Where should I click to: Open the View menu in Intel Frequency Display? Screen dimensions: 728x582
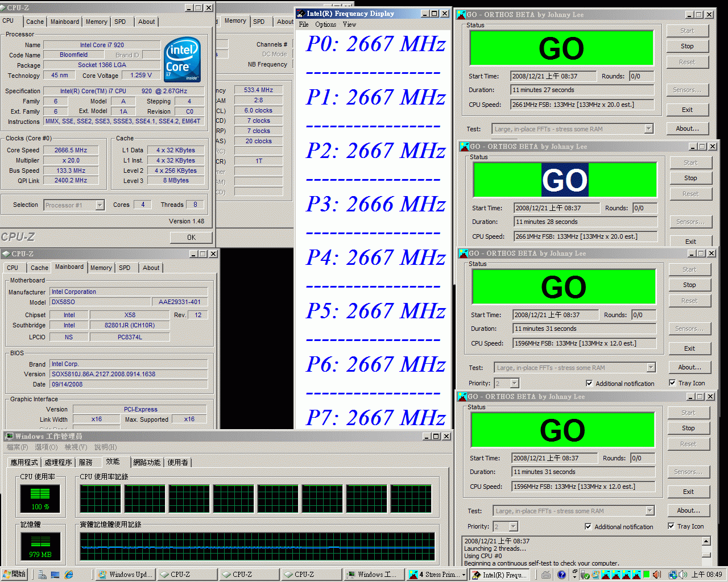(x=350, y=24)
